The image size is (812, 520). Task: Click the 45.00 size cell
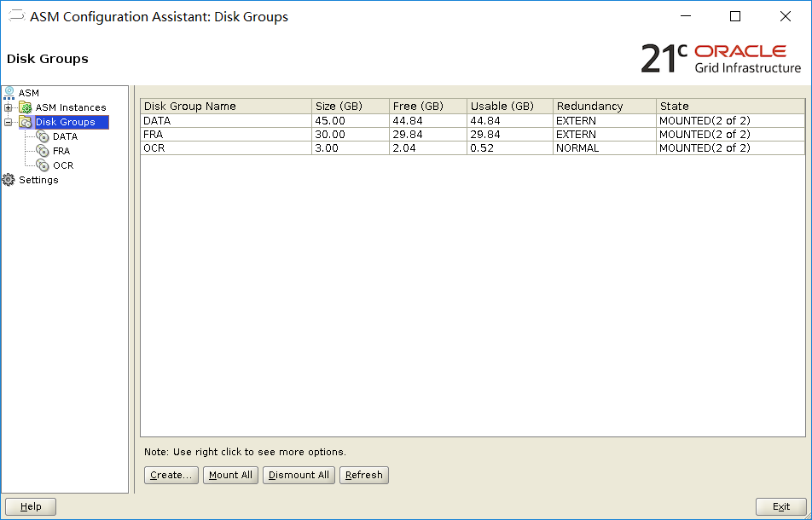click(351, 120)
